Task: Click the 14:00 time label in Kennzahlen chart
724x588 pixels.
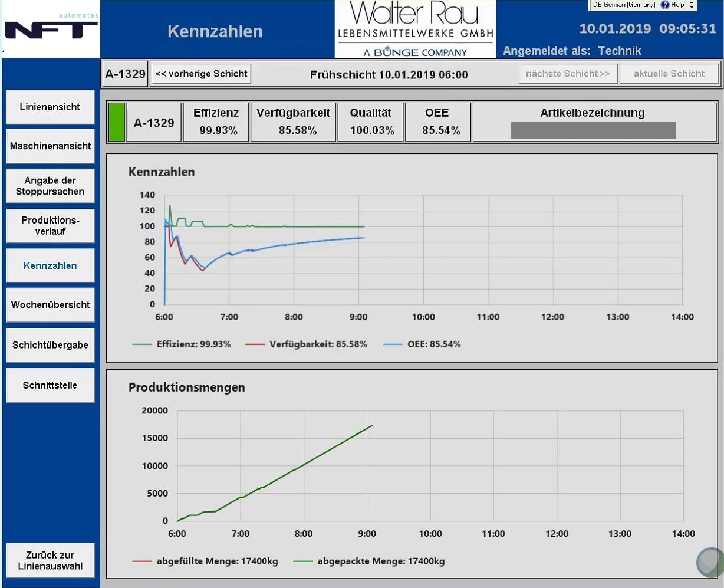Action: (x=682, y=317)
